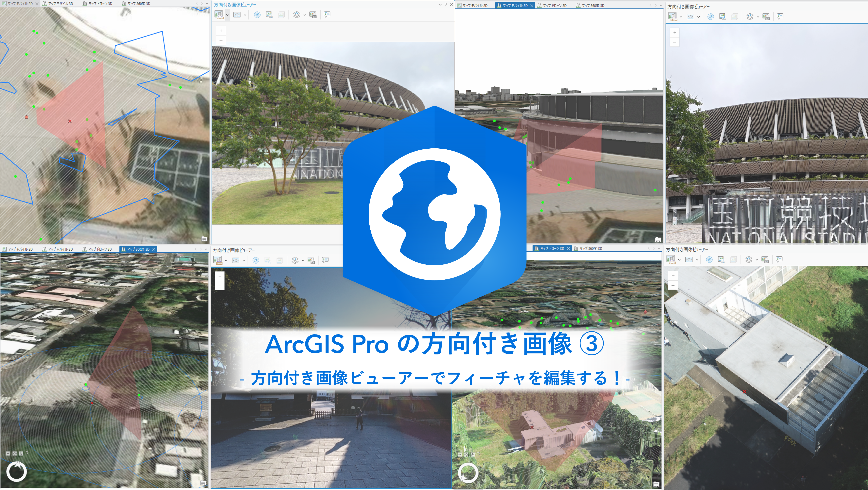Zoom in on the drone rooftop image viewer
The image size is (868, 490).
(673, 275)
